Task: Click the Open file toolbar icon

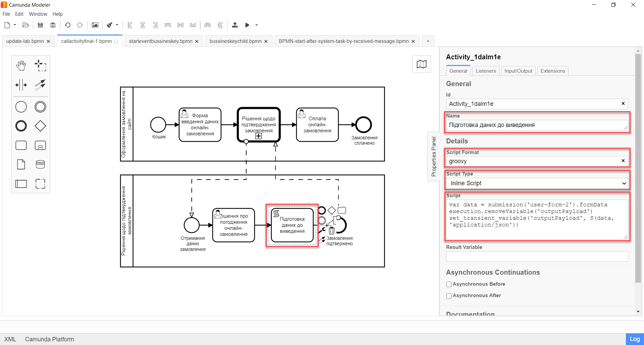Action: pyautogui.click(x=26, y=25)
